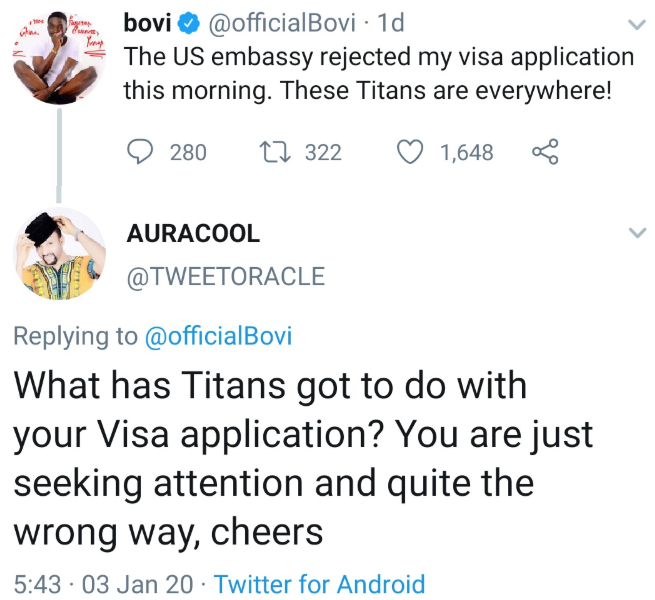Like bovi's tweet with heart icon
Screen dimensions: 655x600
[411, 152]
